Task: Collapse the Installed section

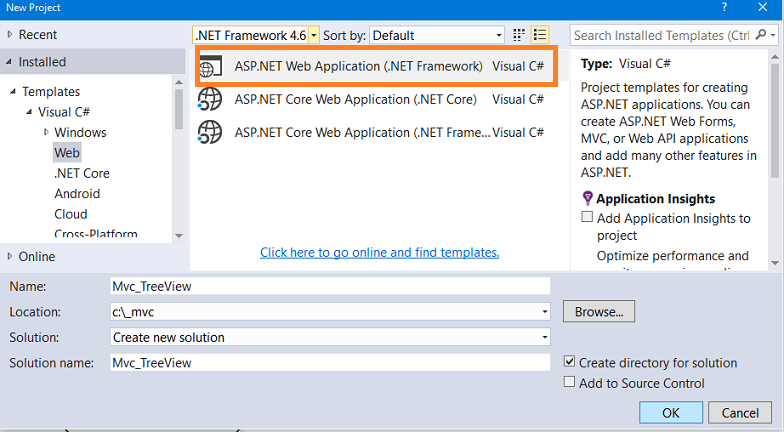Action: click(x=9, y=62)
